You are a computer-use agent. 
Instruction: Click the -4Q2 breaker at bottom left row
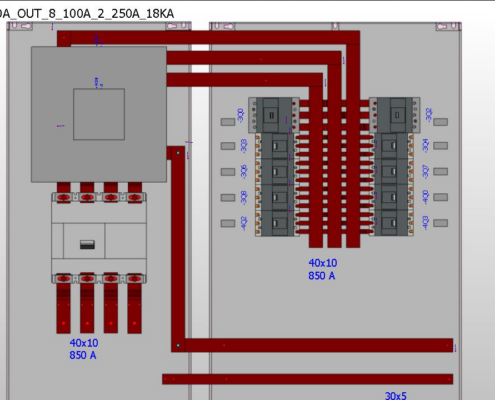[275, 223]
